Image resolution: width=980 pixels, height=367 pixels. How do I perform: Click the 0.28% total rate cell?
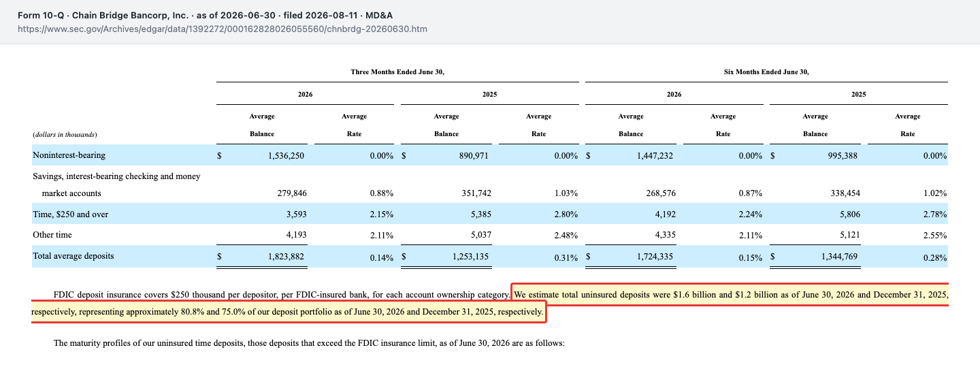tap(935, 258)
